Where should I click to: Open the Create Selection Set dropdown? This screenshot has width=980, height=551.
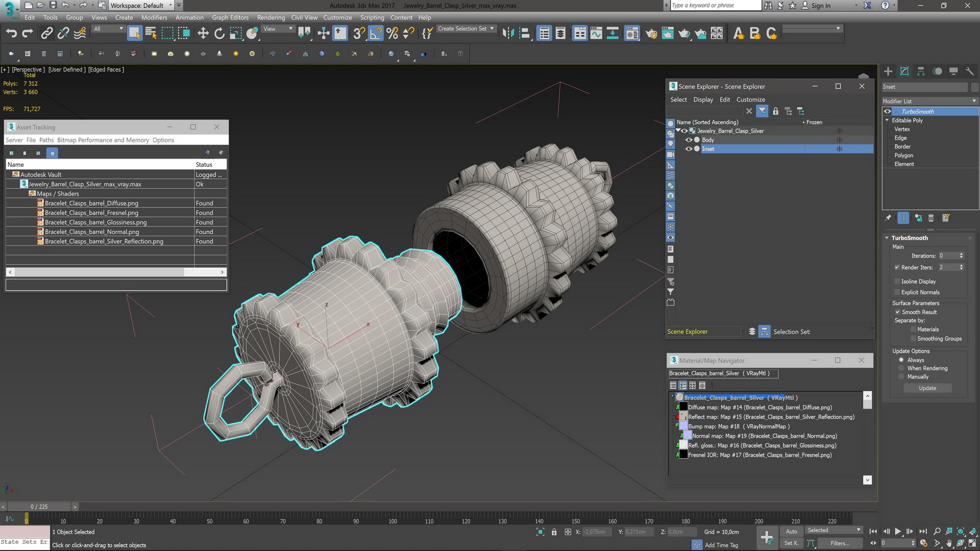point(492,29)
